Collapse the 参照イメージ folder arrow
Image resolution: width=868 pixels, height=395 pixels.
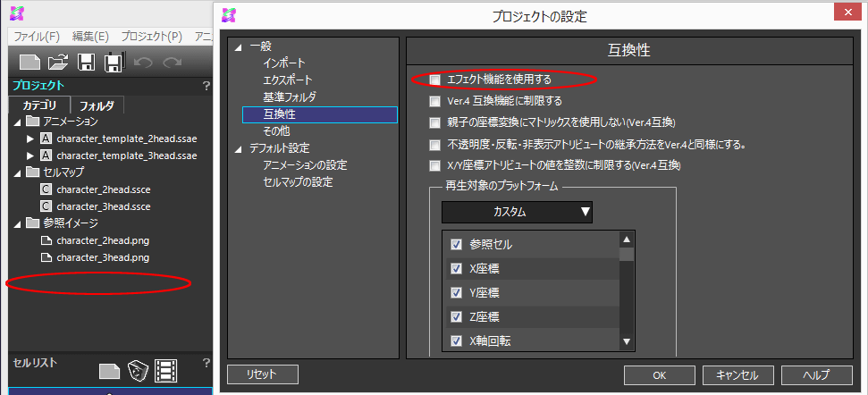coord(17,224)
